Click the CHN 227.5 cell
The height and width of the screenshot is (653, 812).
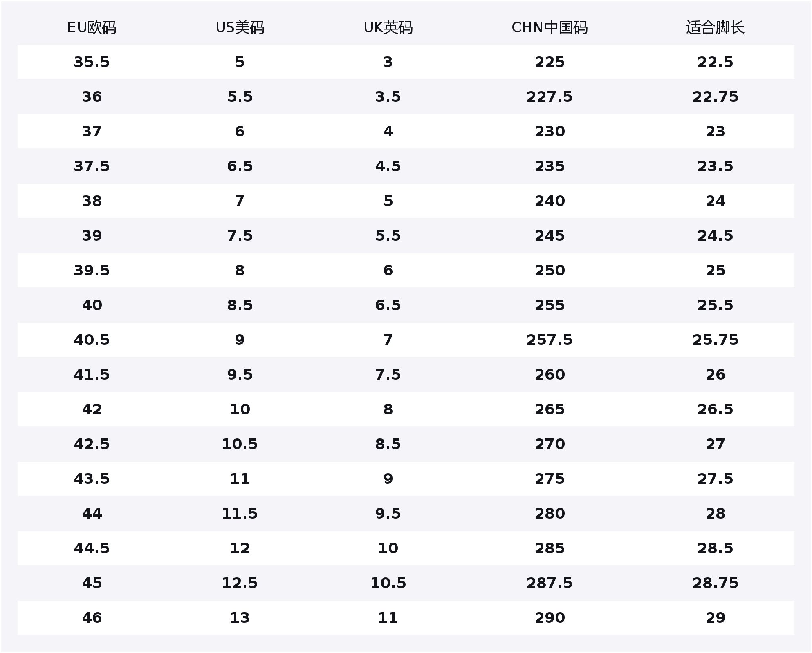tap(550, 97)
